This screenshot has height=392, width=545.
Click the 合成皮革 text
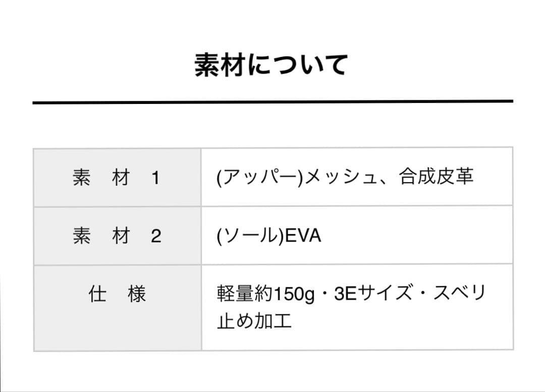coord(436,176)
